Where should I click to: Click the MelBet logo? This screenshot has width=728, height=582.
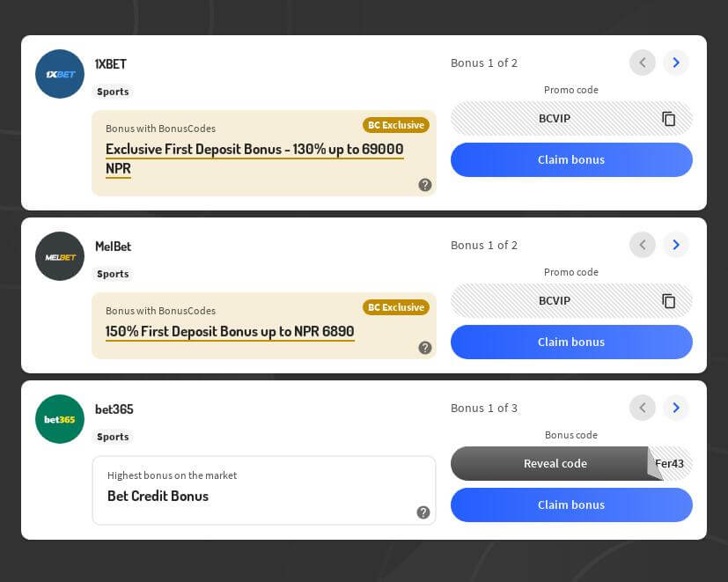(60, 256)
